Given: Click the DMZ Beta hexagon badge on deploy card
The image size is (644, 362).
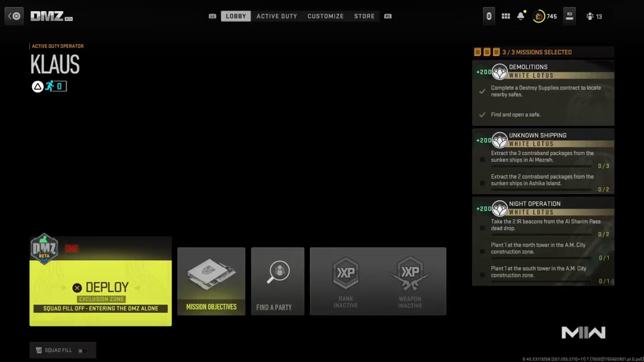Looking at the screenshot, I should [x=44, y=249].
